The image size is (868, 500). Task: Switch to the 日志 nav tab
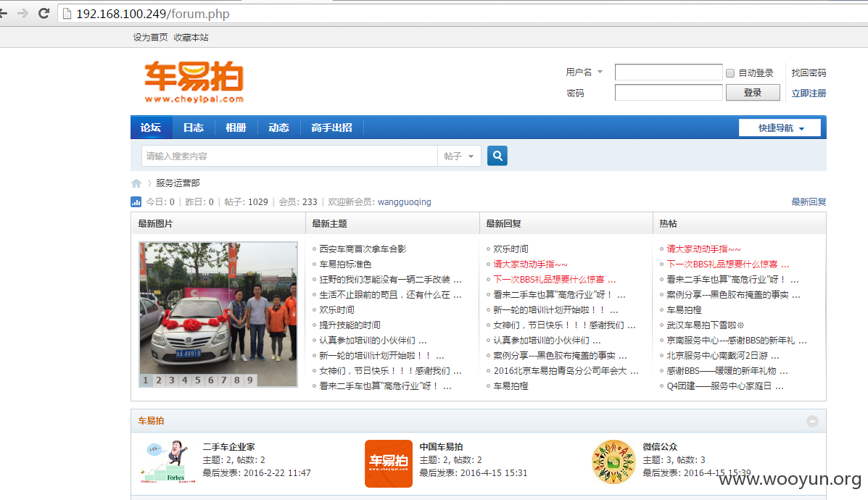pyautogui.click(x=193, y=128)
